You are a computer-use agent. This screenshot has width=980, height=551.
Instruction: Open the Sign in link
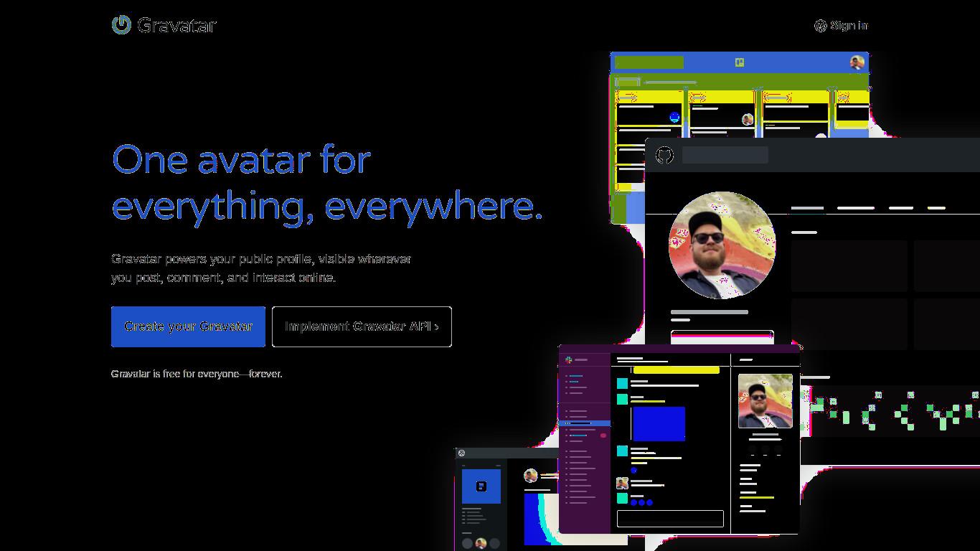point(842,26)
